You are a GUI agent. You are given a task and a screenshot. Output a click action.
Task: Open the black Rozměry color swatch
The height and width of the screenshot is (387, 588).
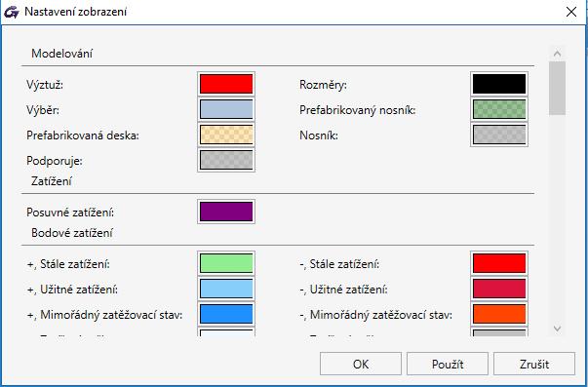(499, 84)
